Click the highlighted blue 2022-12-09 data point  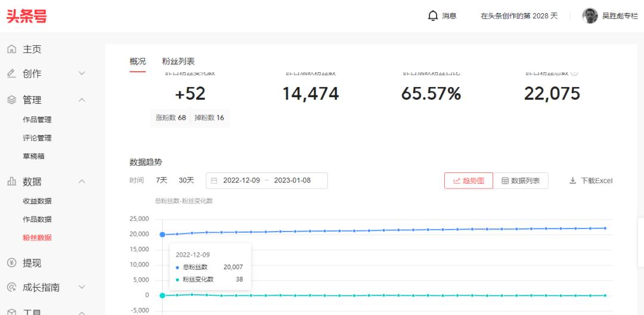pos(163,234)
